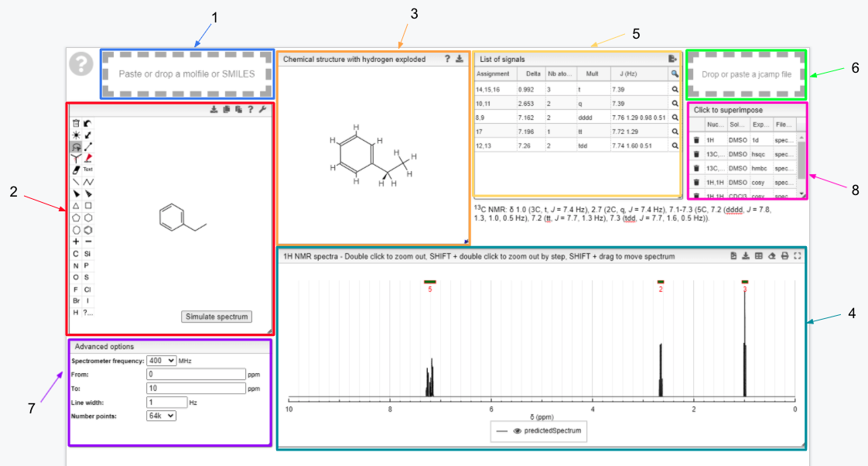Open the Number points dropdown
The image size is (868, 466).
(x=161, y=416)
